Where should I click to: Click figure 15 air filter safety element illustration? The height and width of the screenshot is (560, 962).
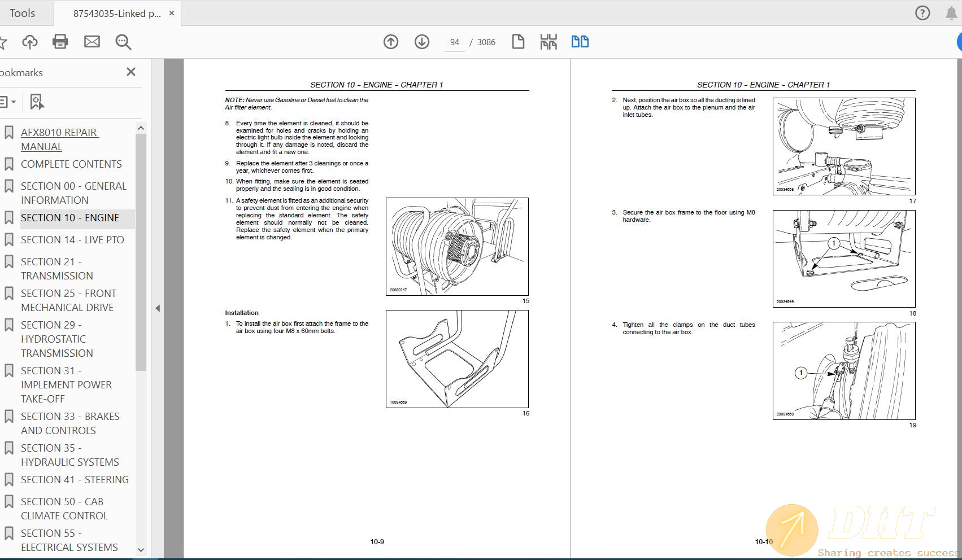pyautogui.click(x=457, y=246)
